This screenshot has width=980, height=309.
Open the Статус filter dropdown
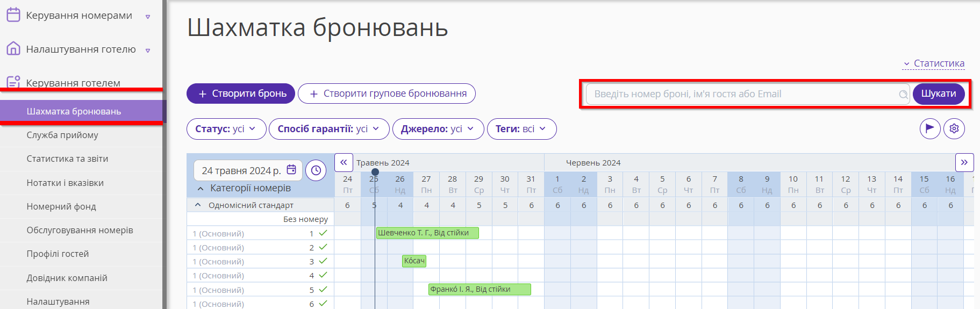tap(226, 129)
